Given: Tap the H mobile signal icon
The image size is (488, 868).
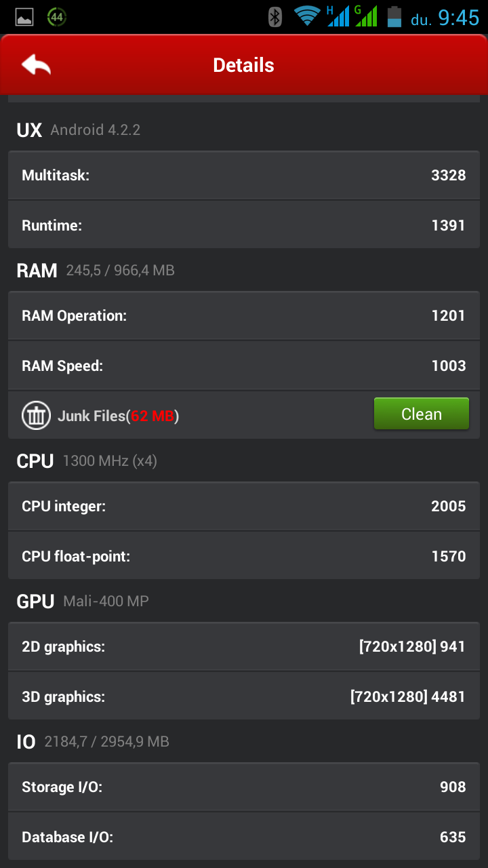Looking at the screenshot, I should click(x=338, y=16).
